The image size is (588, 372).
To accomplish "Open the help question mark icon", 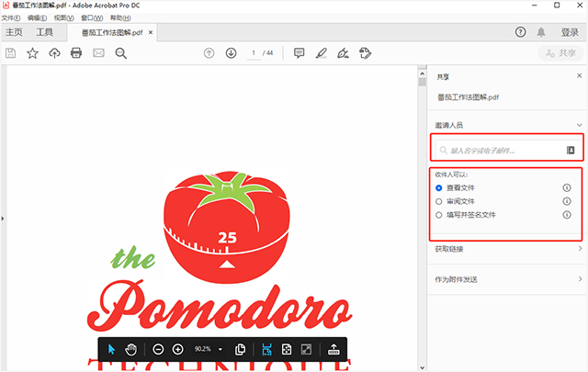I will (x=520, y=32).
